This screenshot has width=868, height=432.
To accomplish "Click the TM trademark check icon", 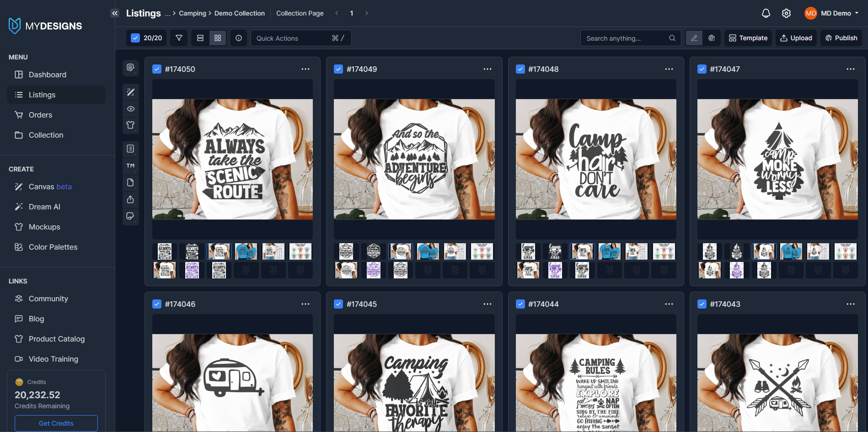I will [x=130, y=165].
